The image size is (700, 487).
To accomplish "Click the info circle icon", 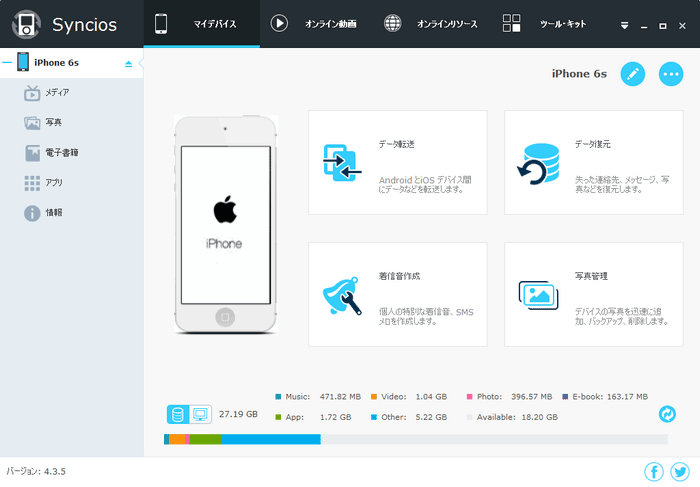I will (x=32, y=213).
